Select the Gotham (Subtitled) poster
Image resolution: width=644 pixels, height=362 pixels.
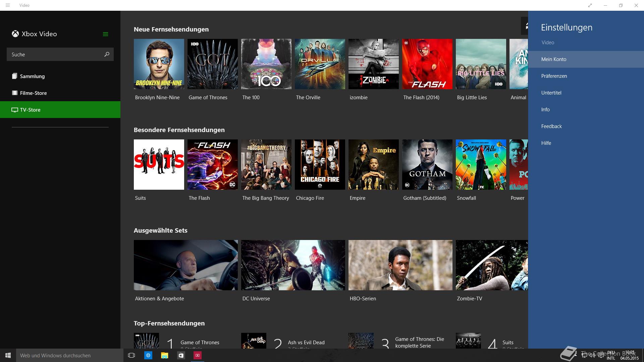tap(427, 165)
